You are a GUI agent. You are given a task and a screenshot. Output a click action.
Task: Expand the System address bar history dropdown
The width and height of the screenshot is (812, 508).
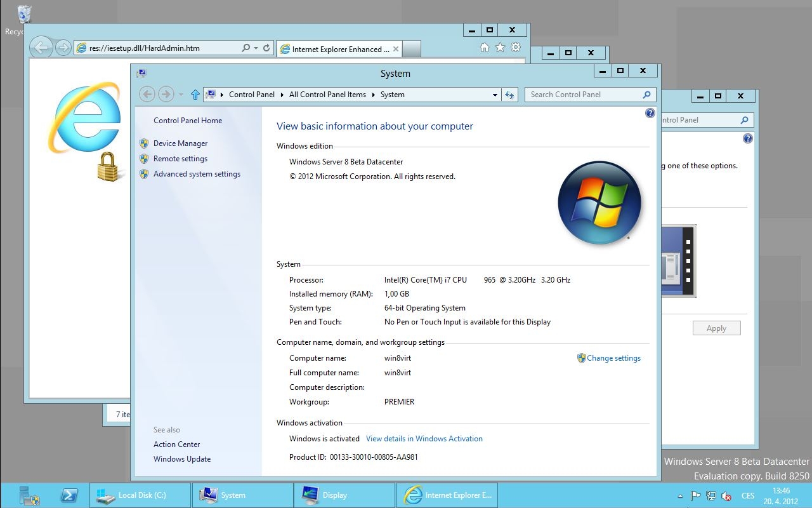pyautogui.click(x=495, y=95)
